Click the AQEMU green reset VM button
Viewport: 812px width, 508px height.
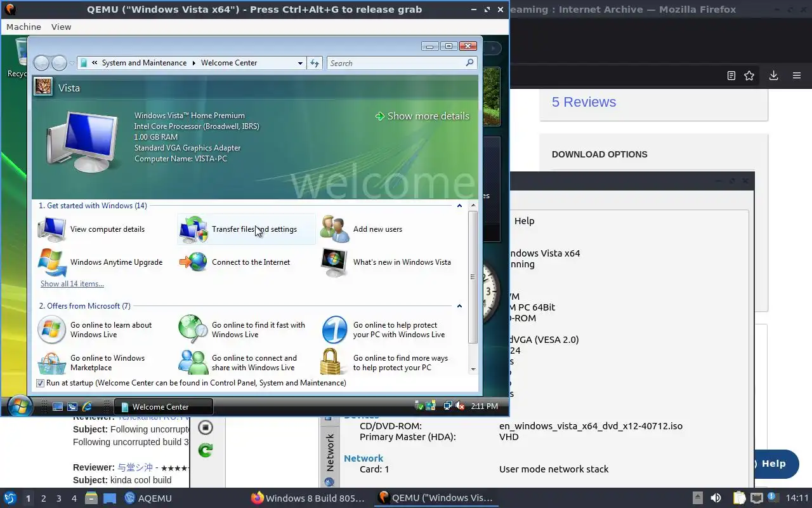[205, 450]
